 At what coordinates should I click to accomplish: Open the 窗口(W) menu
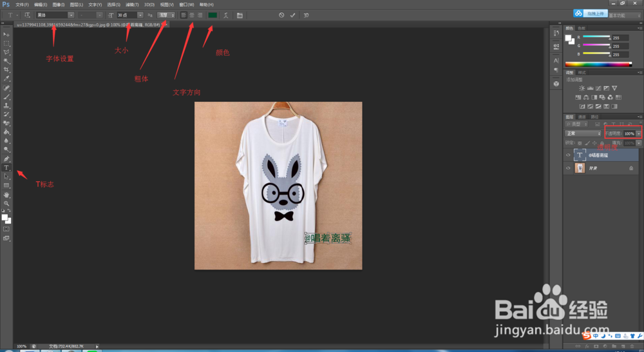coord(187,5)
